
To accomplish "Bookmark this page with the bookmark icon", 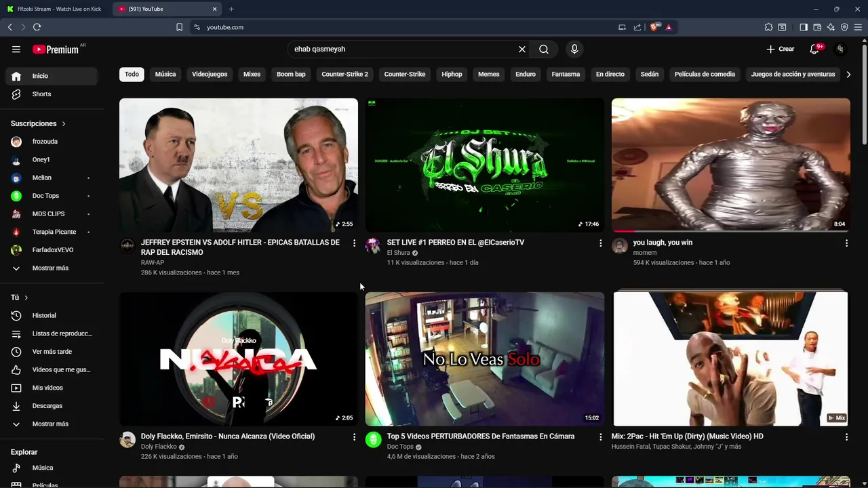I will [179, 27].
